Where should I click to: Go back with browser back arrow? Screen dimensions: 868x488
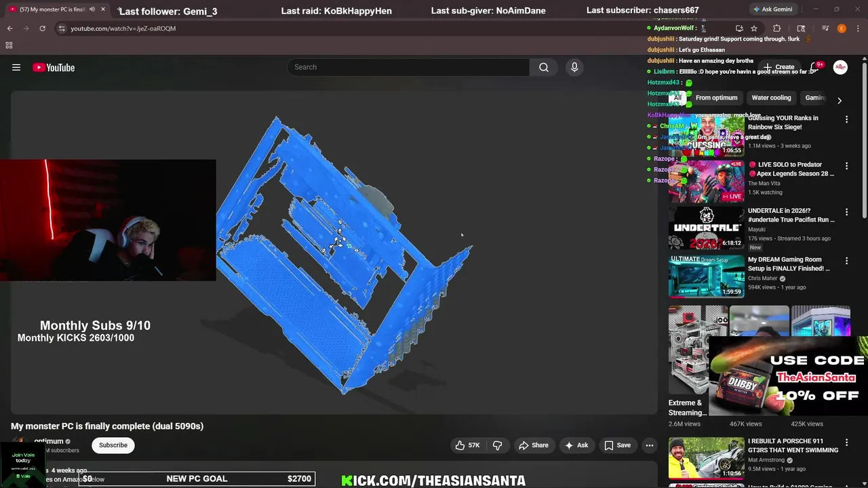coord(9,28)
